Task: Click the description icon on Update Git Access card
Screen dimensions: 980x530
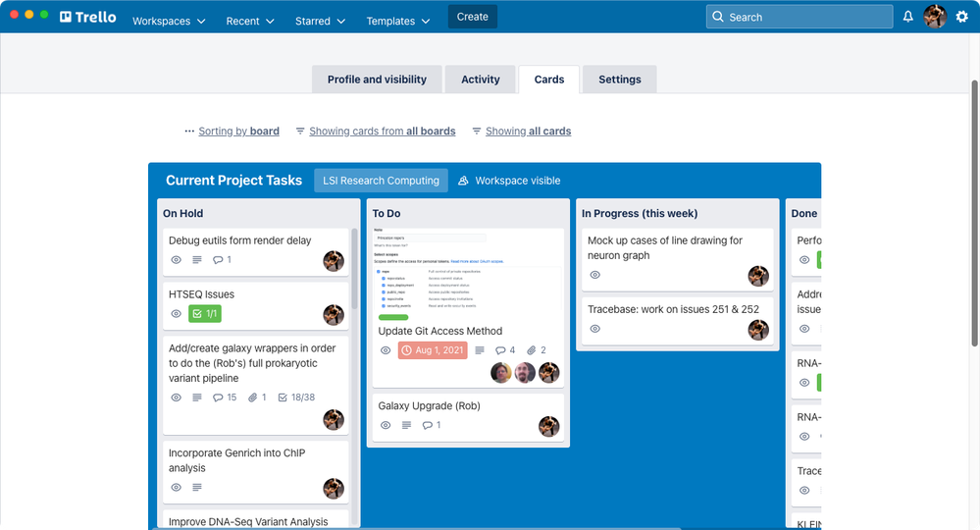Action: [x=480, y=350]
